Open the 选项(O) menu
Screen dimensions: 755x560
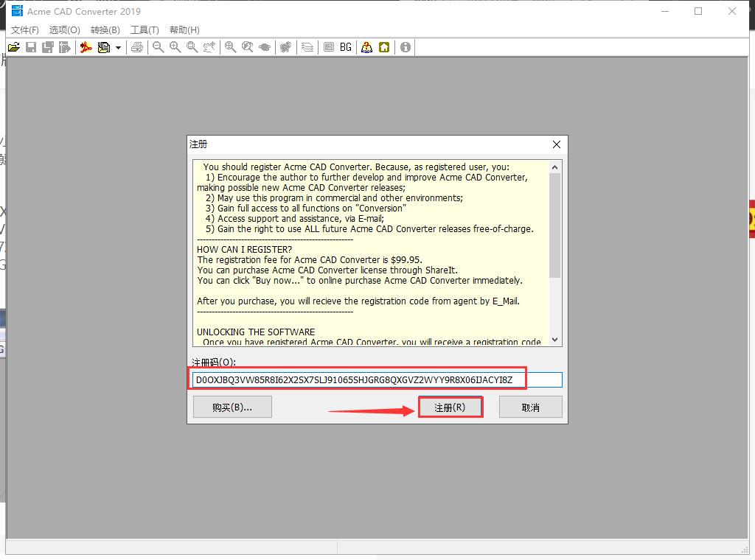point(65,29)
